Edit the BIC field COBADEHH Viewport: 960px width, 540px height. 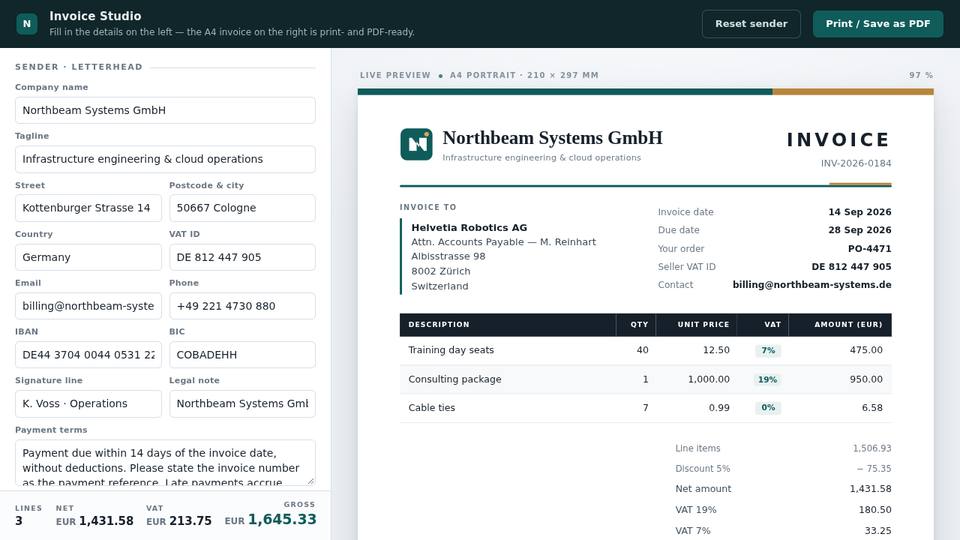tap(242, 354)
